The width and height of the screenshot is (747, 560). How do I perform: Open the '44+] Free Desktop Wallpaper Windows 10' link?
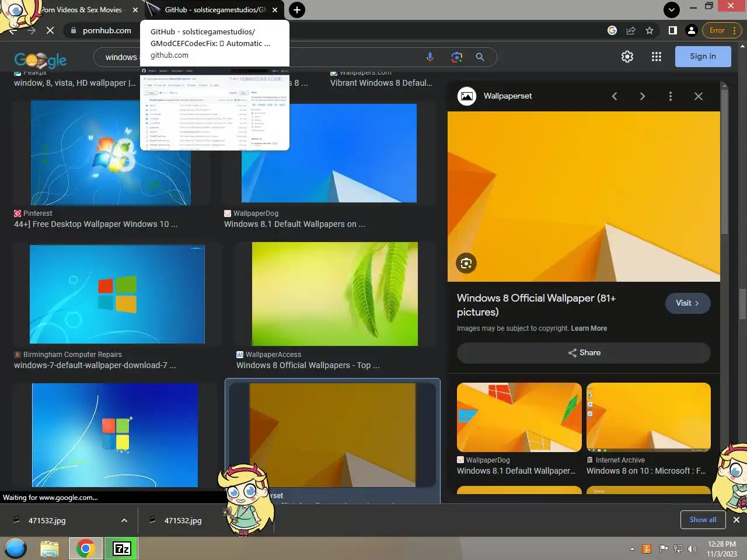tap(96, 224)
